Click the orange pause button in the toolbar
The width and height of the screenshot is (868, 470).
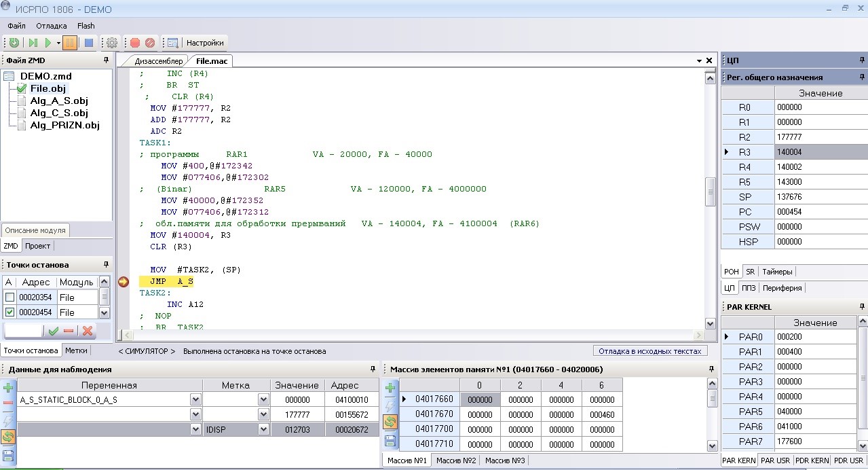[69, 43]
